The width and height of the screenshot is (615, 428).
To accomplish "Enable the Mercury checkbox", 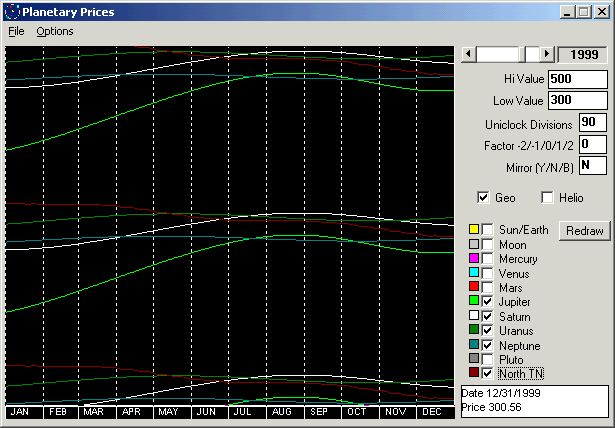I will click(487, 259).
